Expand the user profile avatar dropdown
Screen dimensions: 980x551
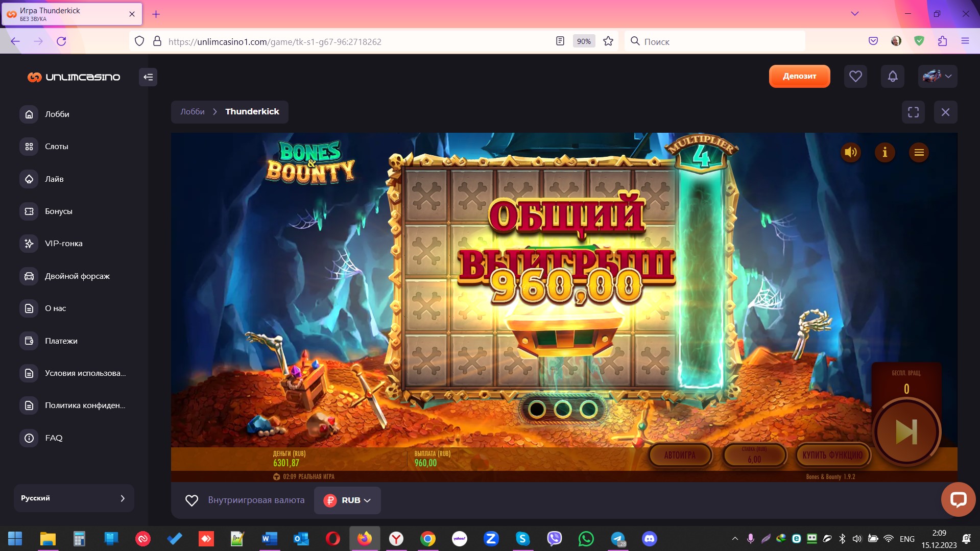pos(937,77)
